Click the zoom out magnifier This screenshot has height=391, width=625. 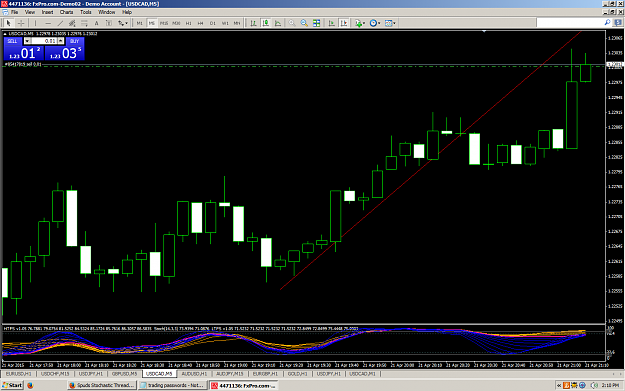(304, 23)
